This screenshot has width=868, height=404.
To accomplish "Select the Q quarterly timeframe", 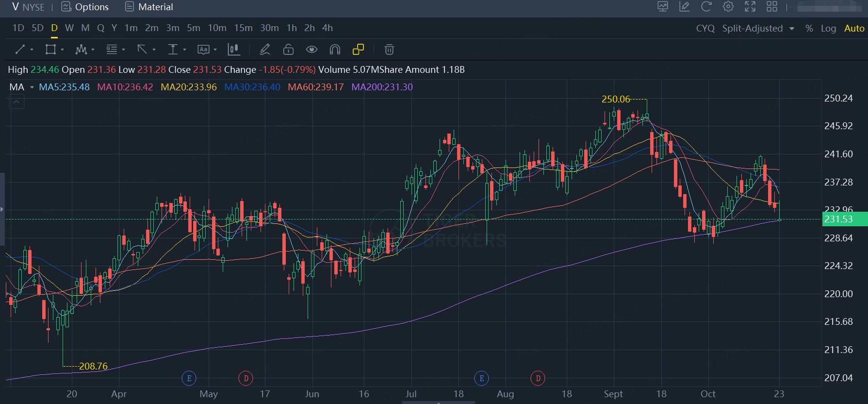I will pos(100,28).
